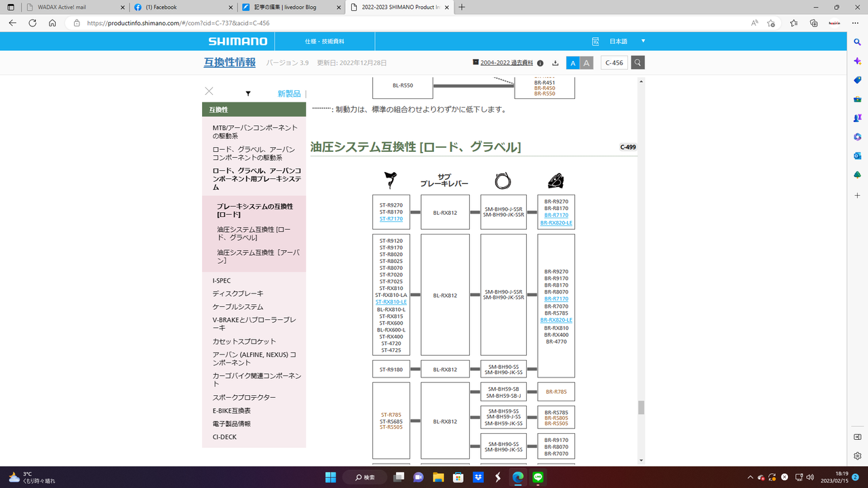Click the search magnifier button beside C-456
The height and width of the screenshot is (488, 868).
637,62
